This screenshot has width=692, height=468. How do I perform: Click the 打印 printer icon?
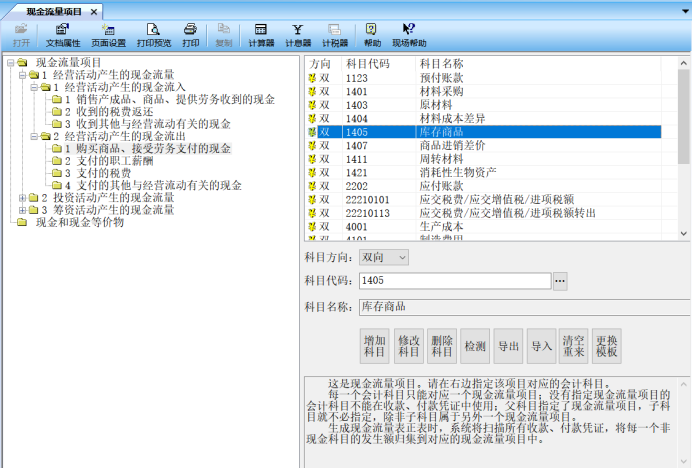pyautogui.click(x=191, y=35)
